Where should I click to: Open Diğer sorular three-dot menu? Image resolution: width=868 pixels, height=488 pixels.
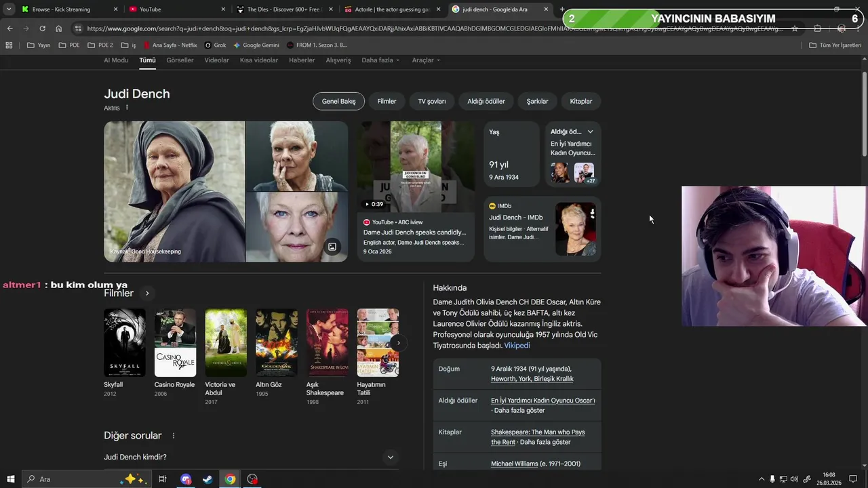click(174, 436)
